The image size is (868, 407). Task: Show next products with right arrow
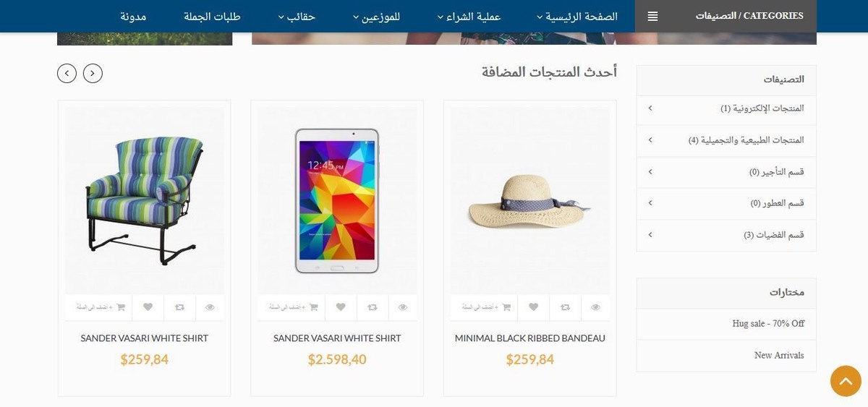[93, 73]
